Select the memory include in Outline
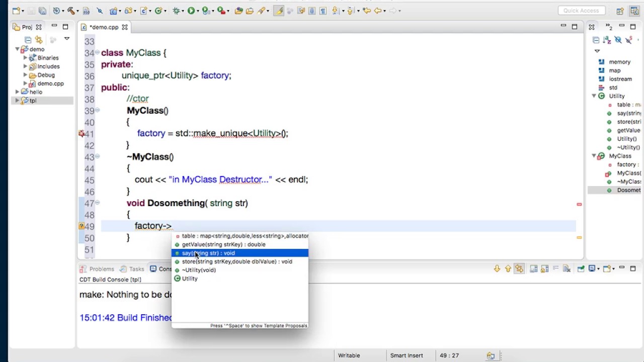This screenshot has height=362, width=644. [619, 62]
